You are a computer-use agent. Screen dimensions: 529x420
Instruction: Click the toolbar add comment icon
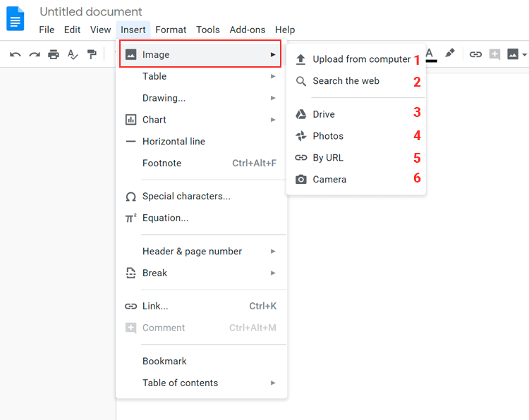point(494,54)
